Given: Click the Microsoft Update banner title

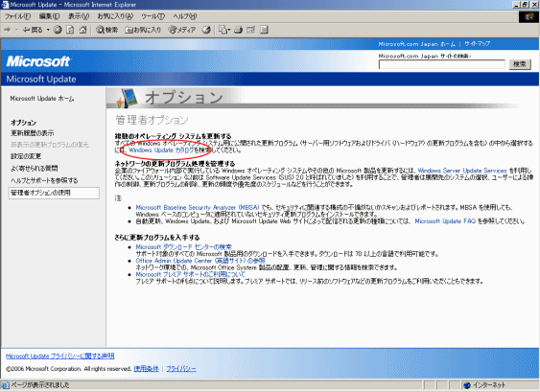Looking at the screenshot, I should tap(41, 80).
